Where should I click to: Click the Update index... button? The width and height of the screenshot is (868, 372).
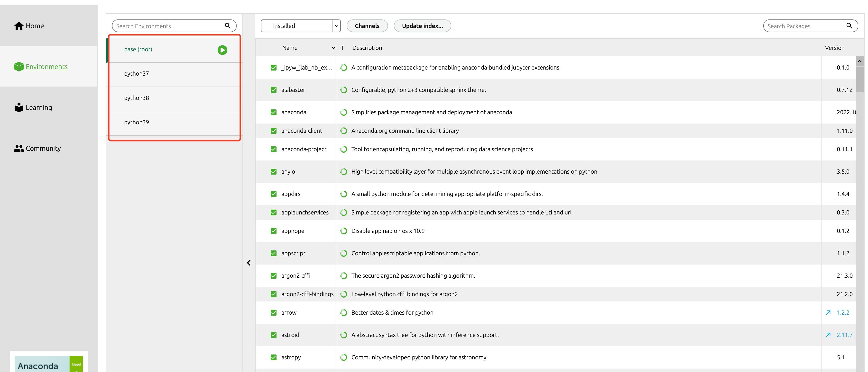[422, 26]
